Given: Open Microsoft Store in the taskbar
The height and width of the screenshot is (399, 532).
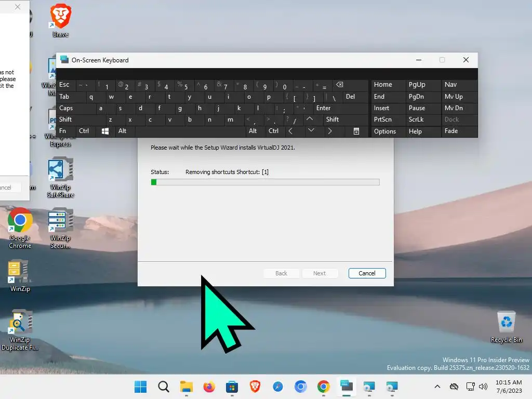Looking at the screenshot, I should (232, 387).
